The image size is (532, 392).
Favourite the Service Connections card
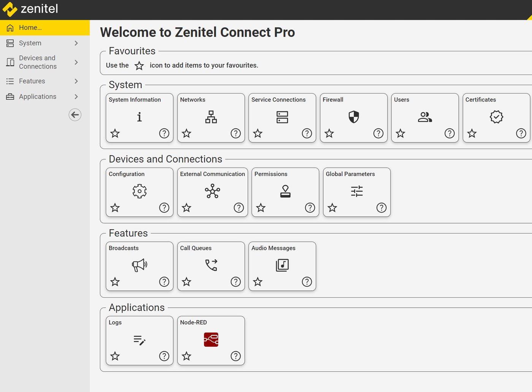(258, 133)
